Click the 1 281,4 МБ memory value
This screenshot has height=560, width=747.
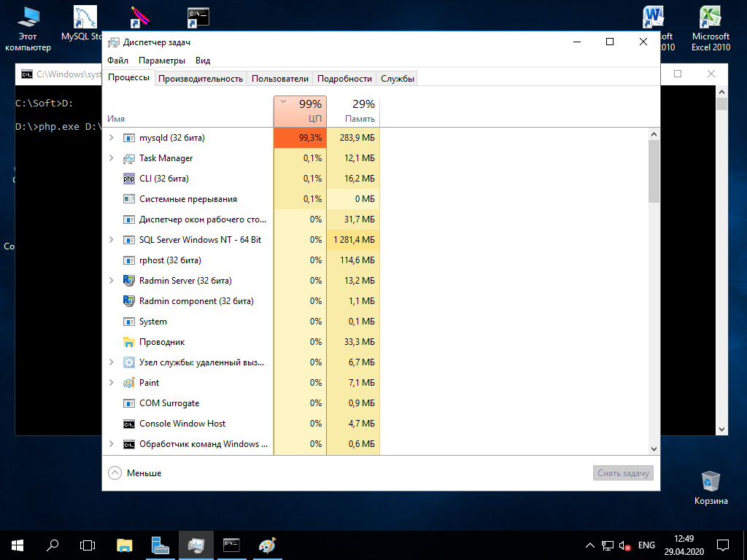(x=354, y=240)
